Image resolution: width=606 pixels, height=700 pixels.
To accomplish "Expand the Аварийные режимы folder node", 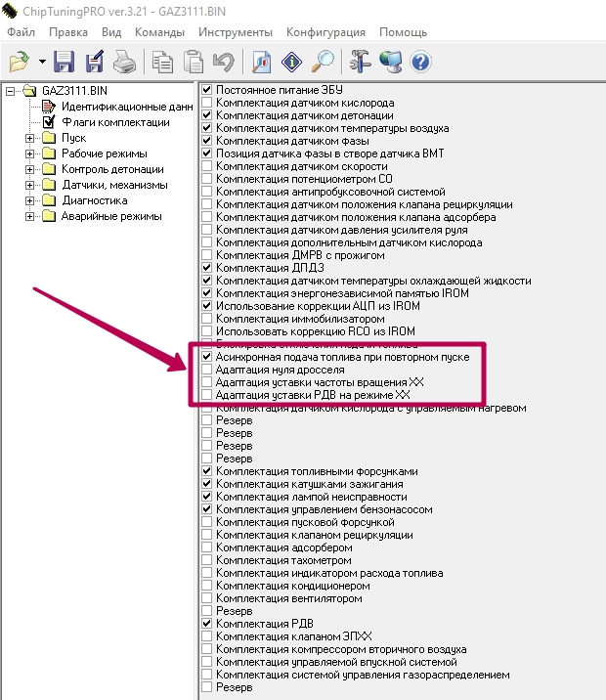I will point(29,216).
